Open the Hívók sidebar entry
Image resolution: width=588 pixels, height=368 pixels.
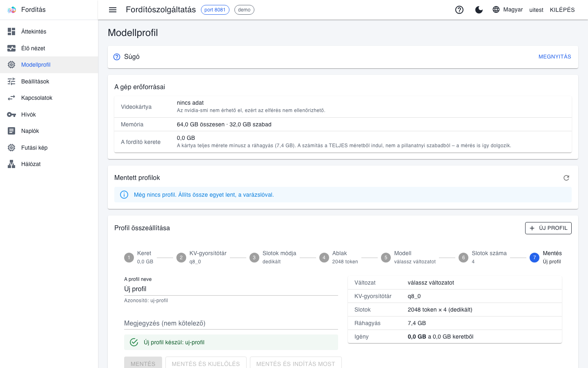(x=49, y=114)
